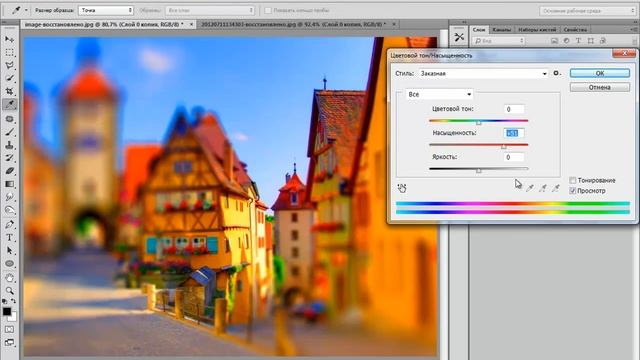Select the Ellipse shape tool
The height and width of the screenshot is (360, 640).
[9, 264]
